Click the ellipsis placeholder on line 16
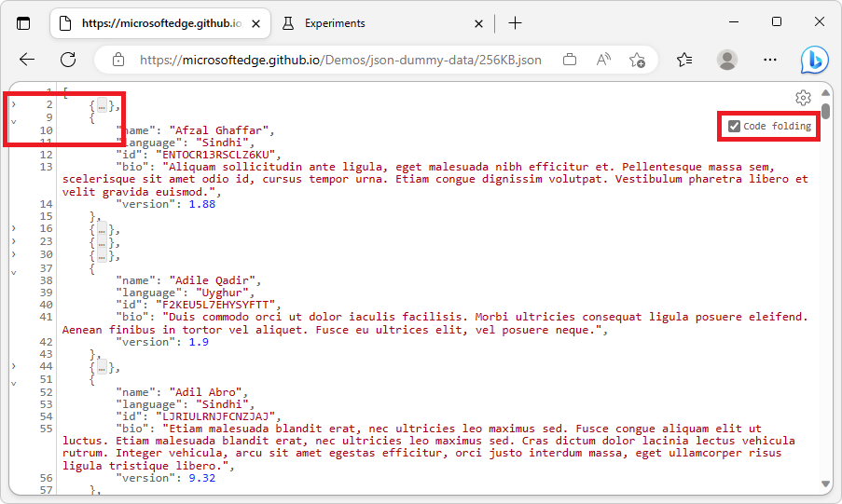This screenshot has height=504, width=842. pyautogui.click(x=102, y=230)
